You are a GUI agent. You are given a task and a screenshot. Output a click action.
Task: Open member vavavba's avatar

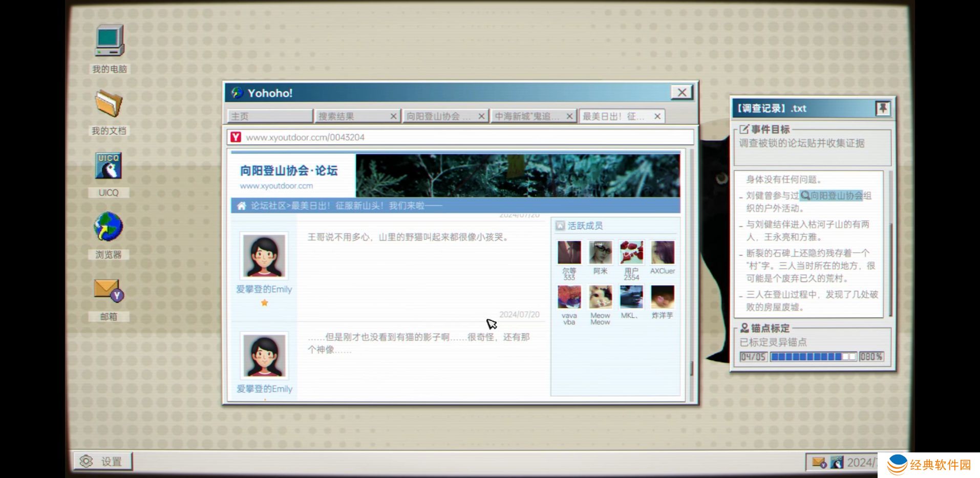(569, 297)
